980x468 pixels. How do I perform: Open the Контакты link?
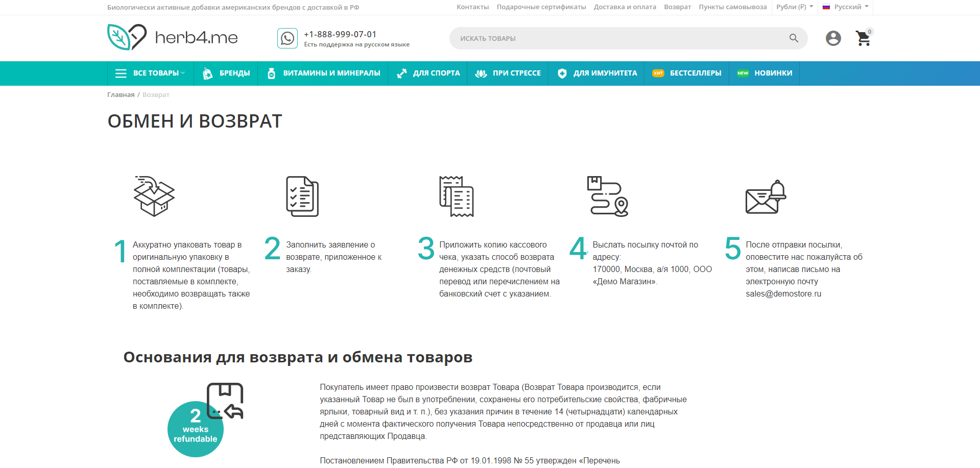click(472, 7)
